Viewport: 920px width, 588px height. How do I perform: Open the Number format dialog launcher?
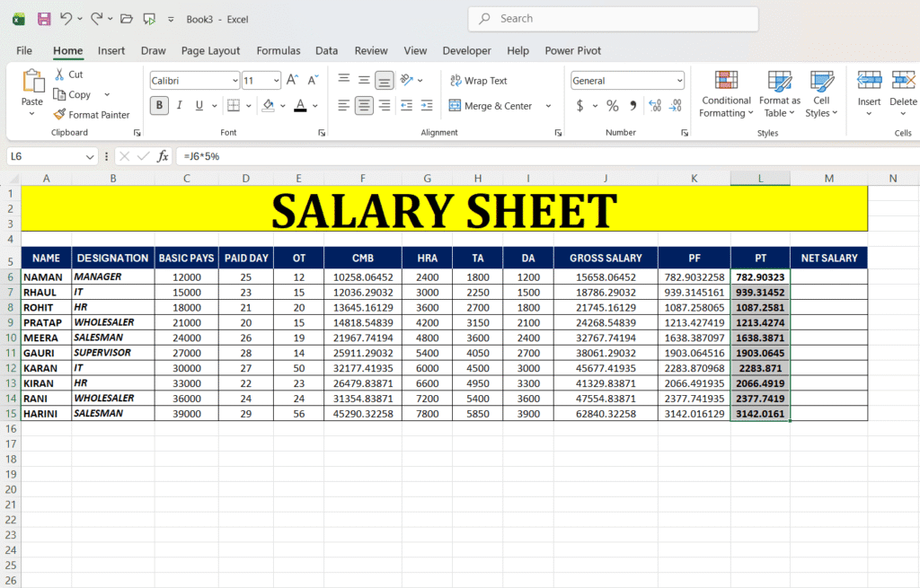point(684,133)
